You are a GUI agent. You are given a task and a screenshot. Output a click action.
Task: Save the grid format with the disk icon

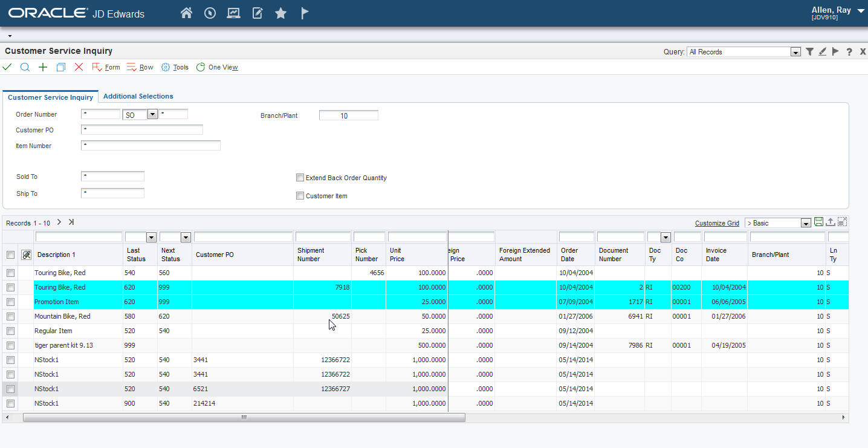click(x=818, y=222)
